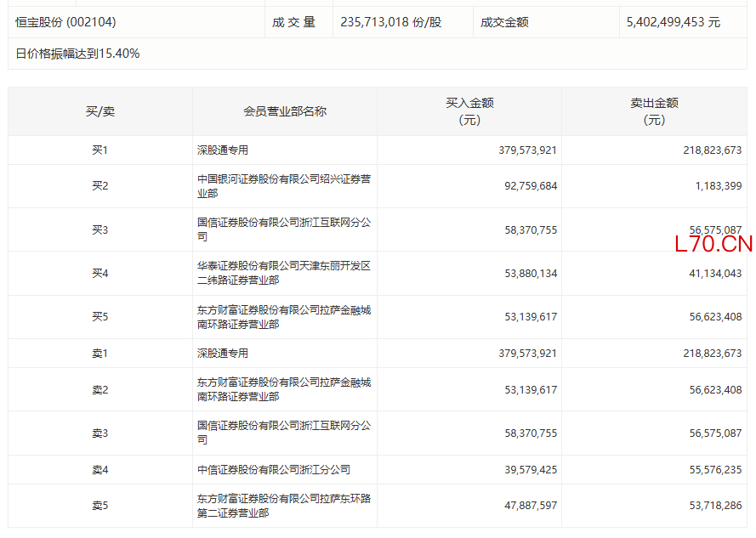The width and height of the screenshot is (756, 538).
Task: Click 东方财富证券 拉萨东环路第二证券营业部 entry
Action: point(283,506)
